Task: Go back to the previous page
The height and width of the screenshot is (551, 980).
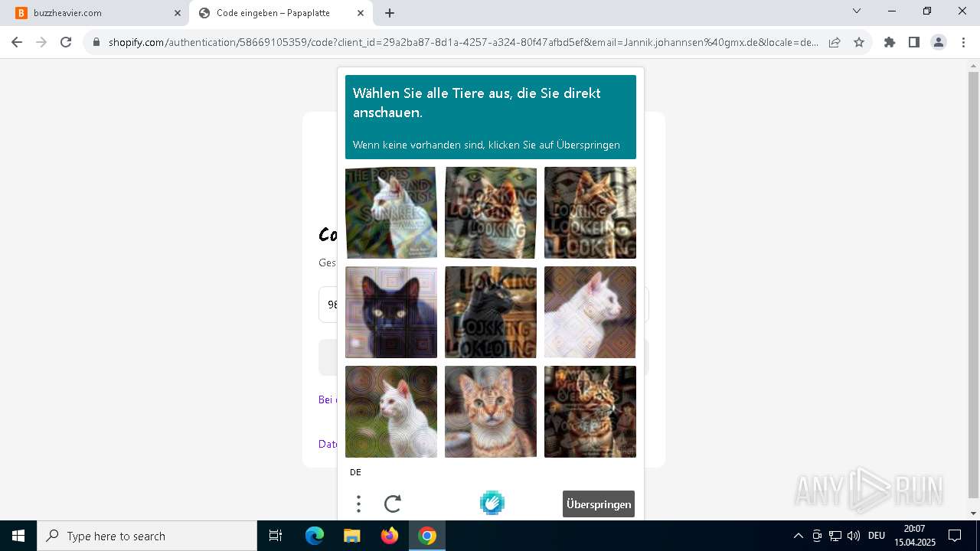Action: pos(17,43)
